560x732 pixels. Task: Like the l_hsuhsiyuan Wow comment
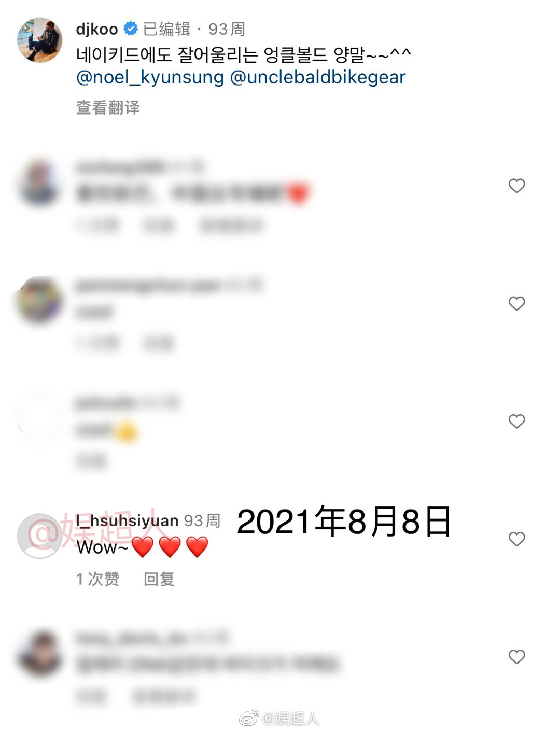(516, 539)
